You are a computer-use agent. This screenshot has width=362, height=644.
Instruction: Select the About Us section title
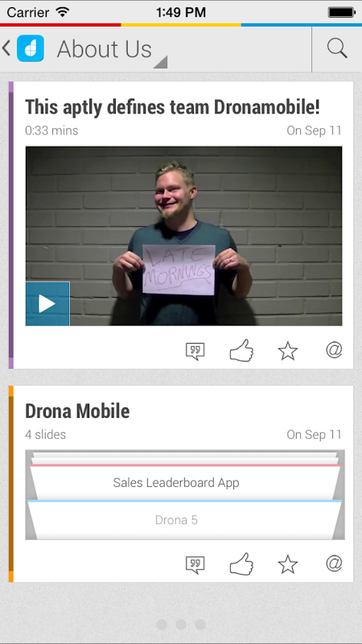tap(105, 49)
